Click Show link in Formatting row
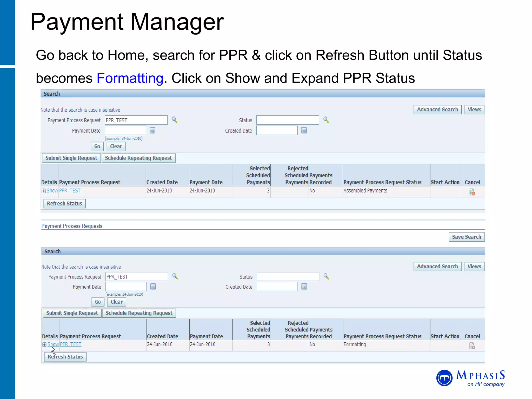 [53, 344]
